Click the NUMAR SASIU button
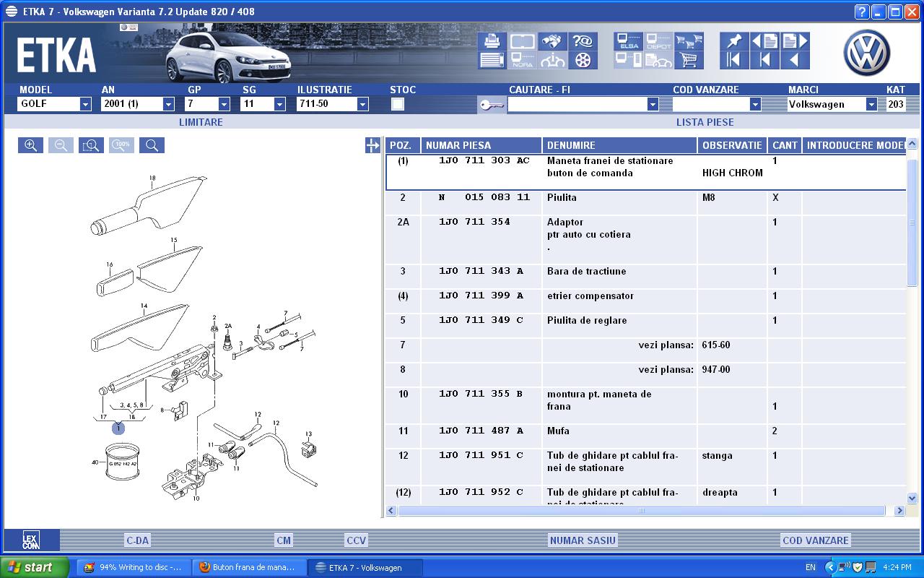 coord(583,540)
